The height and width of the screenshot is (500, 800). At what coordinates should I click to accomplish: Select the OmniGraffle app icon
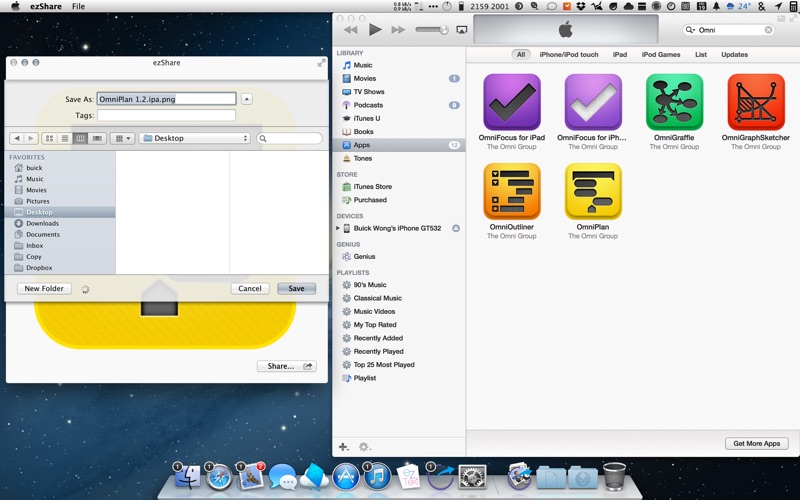pos(674,102)
